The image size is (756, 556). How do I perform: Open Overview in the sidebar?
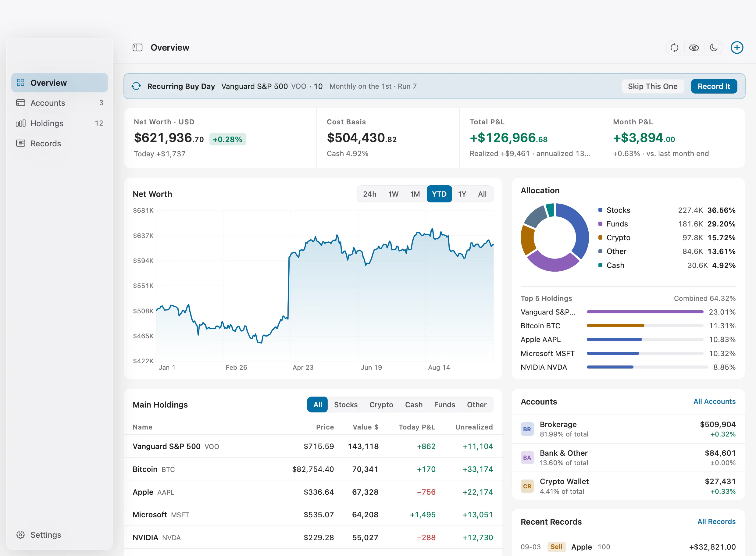click(59, 83)
